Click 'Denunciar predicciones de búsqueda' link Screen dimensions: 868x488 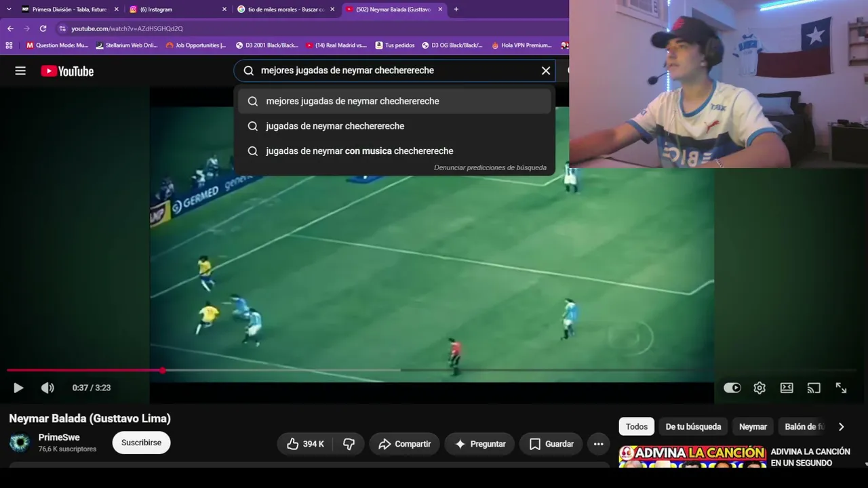pos(490,167)
